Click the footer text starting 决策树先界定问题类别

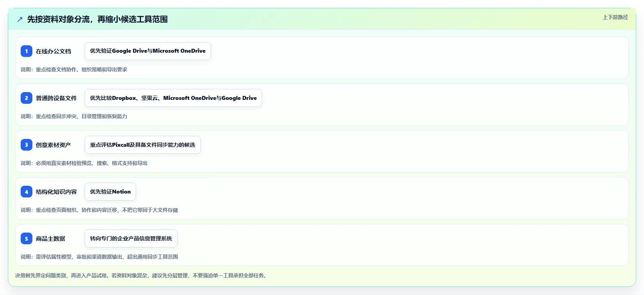141,275
